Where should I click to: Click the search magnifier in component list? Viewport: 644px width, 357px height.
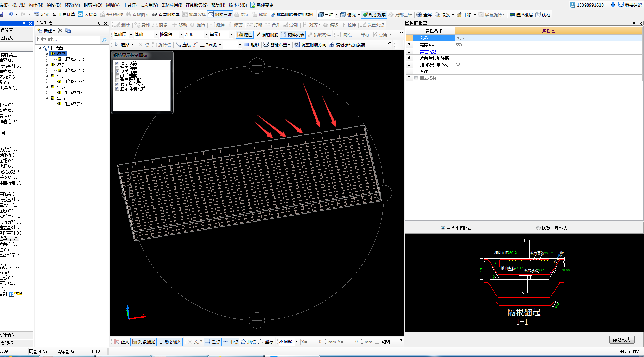point(104,40)
